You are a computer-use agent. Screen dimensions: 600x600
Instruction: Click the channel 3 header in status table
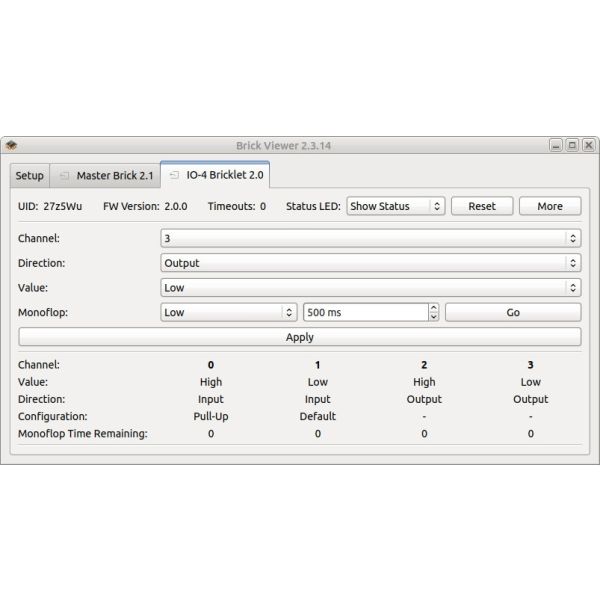click(x=530, y=365)
